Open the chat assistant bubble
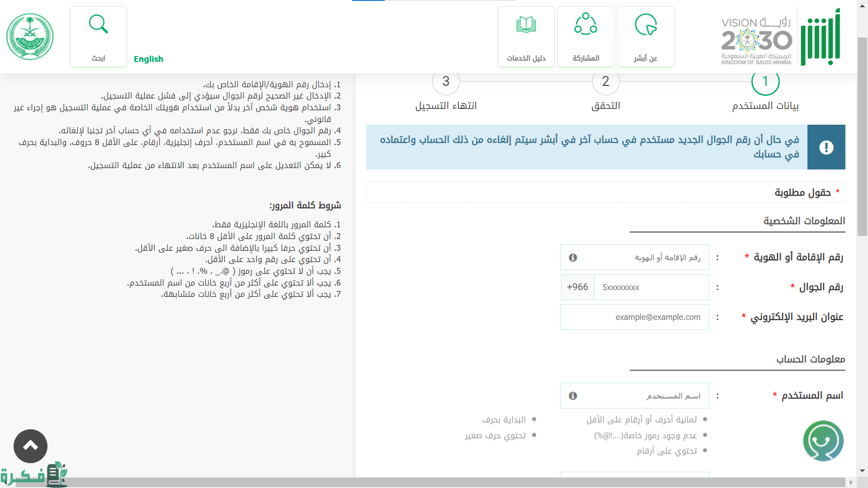868x488 pixels. tap(823, 441)
